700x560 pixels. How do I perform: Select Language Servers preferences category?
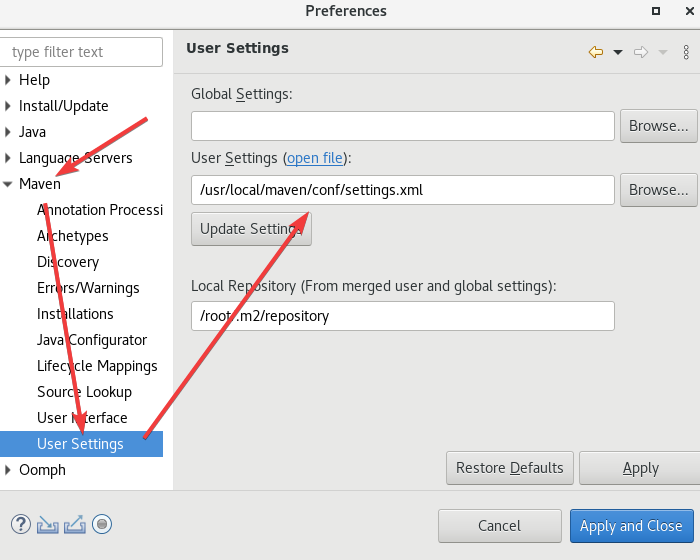coord(75,158)
